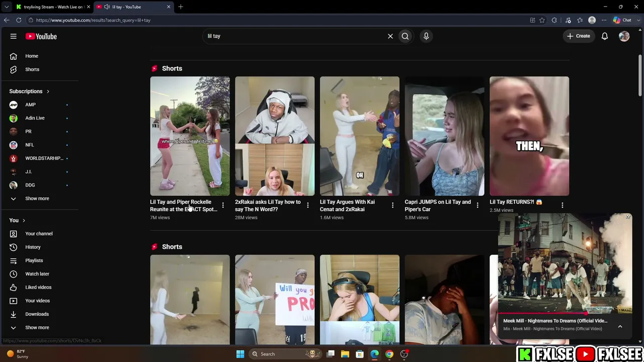Open the YouTube guide hamburger menu
Image resolution: width=644 pixels, height=362 pixels.
point(14,36)
